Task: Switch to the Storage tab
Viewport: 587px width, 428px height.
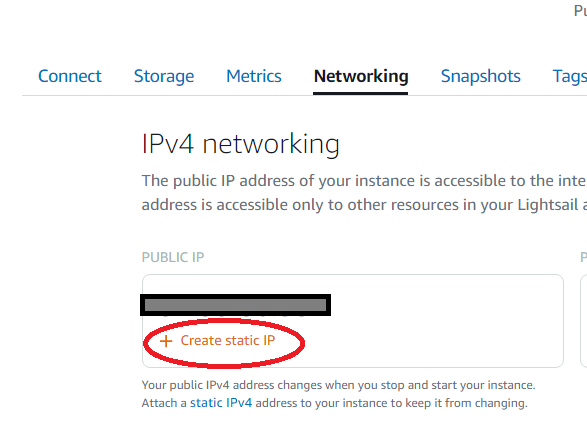Action: 164,76
